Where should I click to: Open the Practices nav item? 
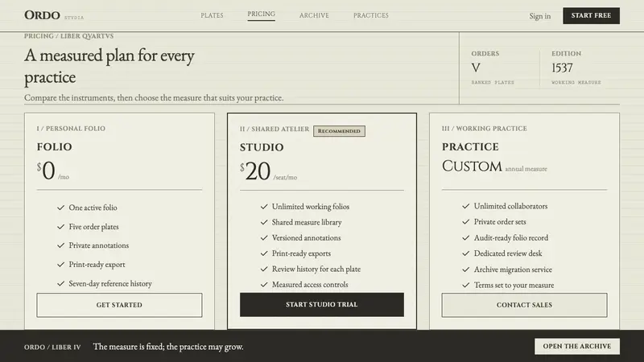coord(371,15)
